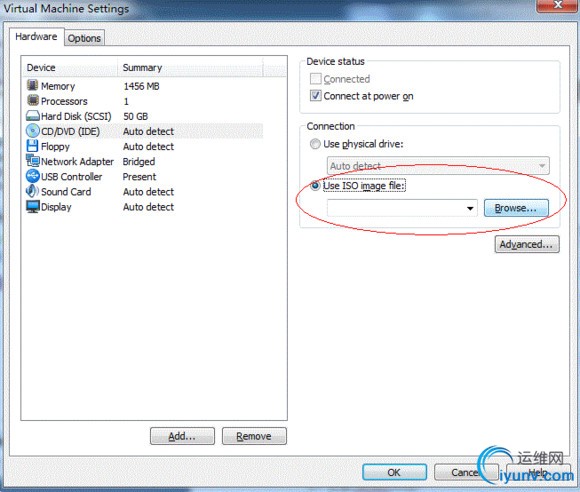Click the Bridged summary value
The height and width of the screenshot is (492, 580).
(139, 162)
